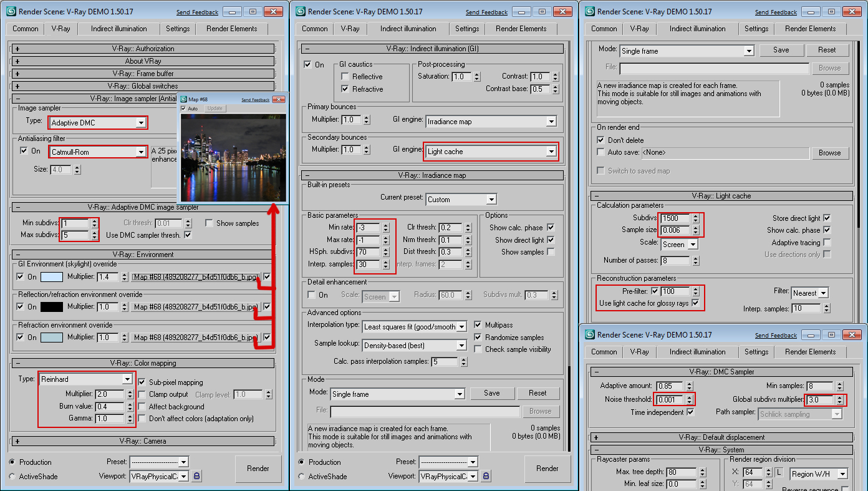Expand the V-Ray:: Global switches rollout
This screenshot has height=491, width=868.
tap(143, 86)
